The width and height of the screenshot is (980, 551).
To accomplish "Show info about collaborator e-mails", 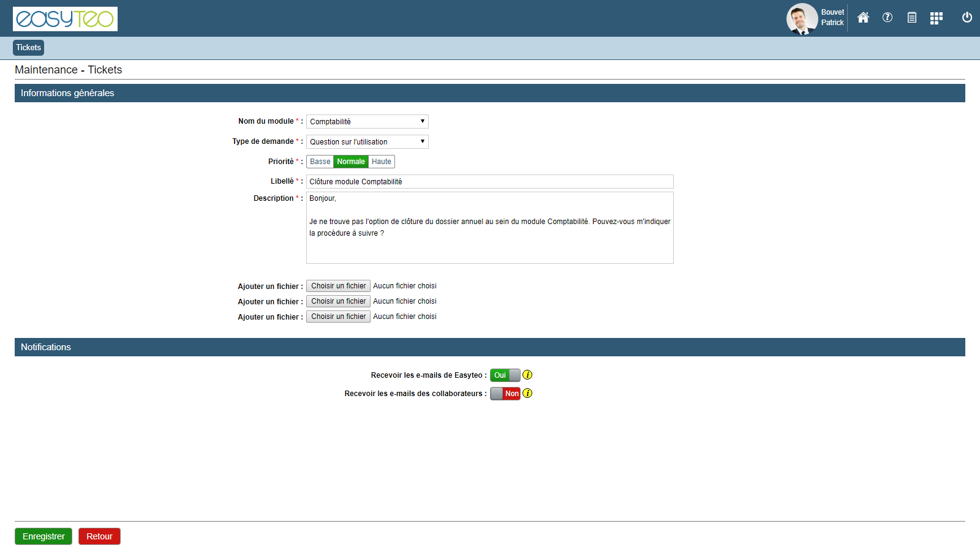I will (527, 394).
